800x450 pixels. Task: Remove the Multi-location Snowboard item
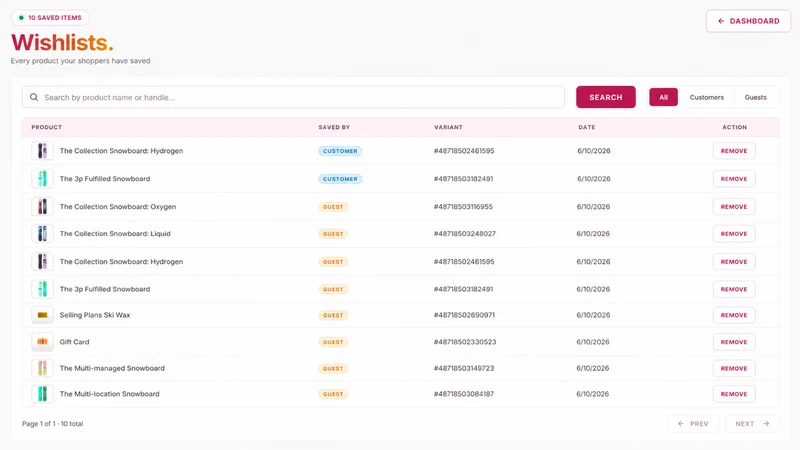734,394
